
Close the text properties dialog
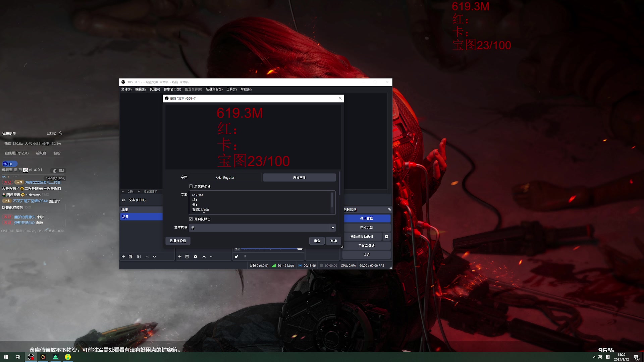340,98
